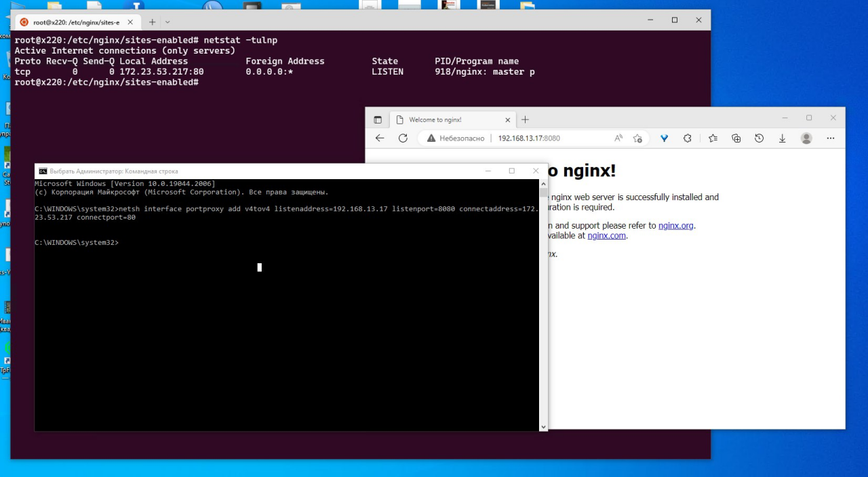This screenshot has height=477, width=868.
Task: Click the user profile avatar
Action: coord(806,138)
